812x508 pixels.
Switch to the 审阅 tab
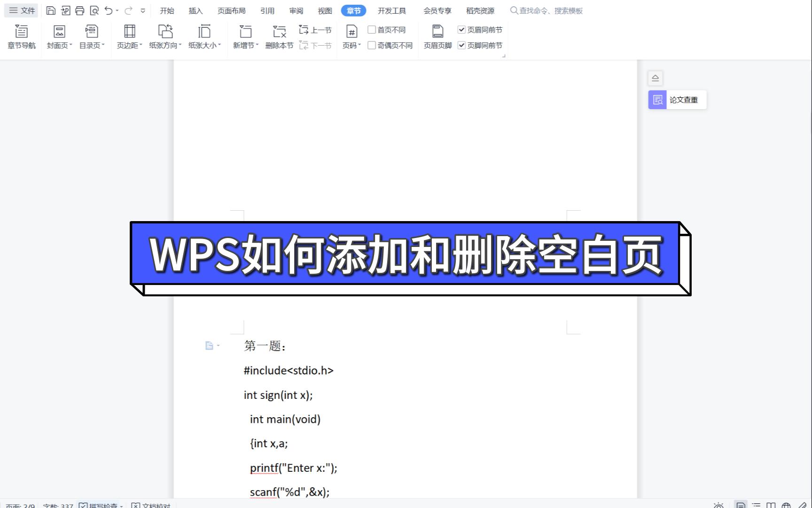tap(296, 10)
